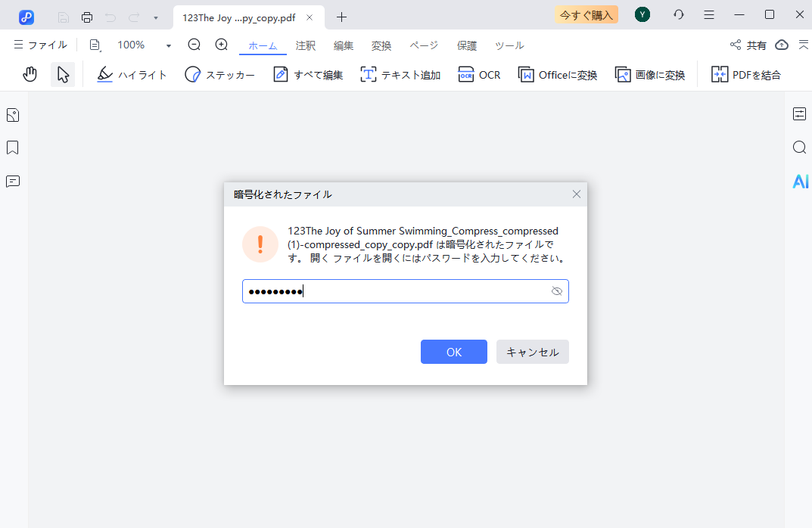This screenshot has width=812, height=528.
Task: Open the AI assistant panel
Action: click(800, 182)
